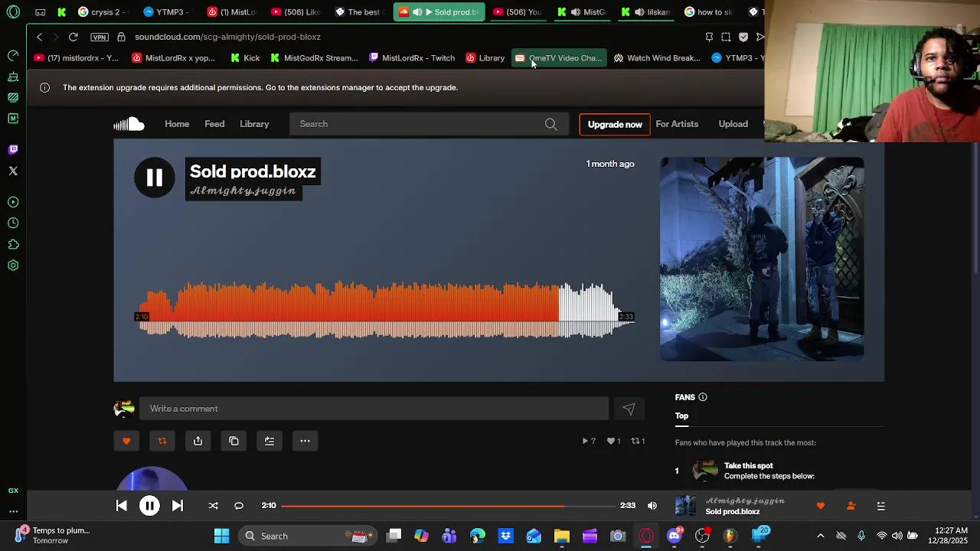980x551 pixels.
Task: Click the Upgrade now button
Action: (x=615, y=124)
